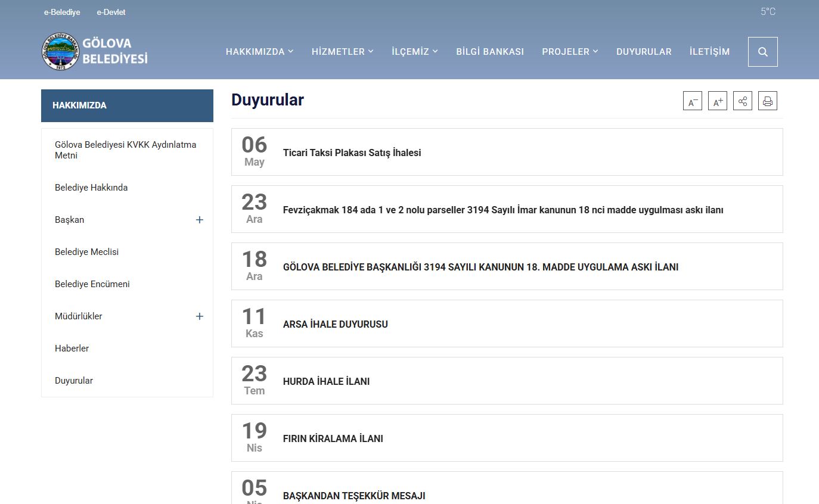
Task: Print the page using printer icon
Action: pos(767,101)
